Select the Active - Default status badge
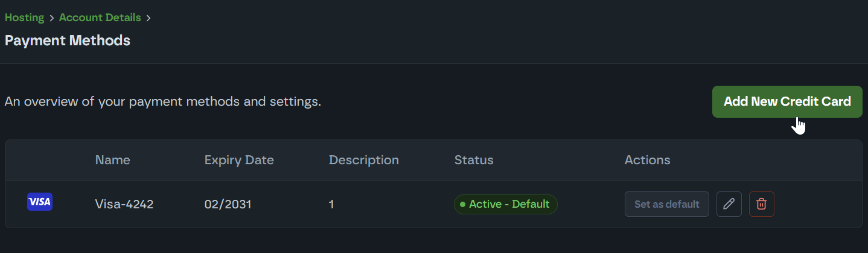 click(505, 204)
